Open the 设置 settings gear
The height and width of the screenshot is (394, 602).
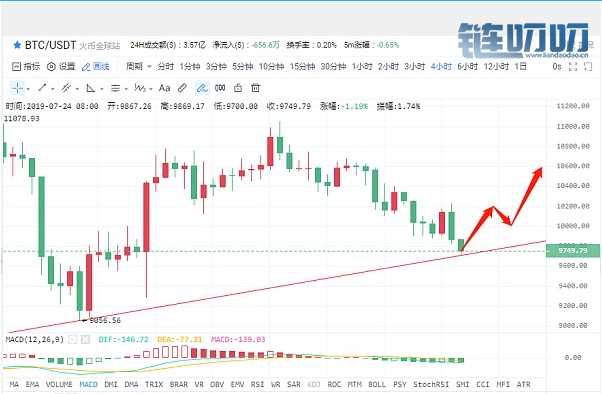[61, 66]
